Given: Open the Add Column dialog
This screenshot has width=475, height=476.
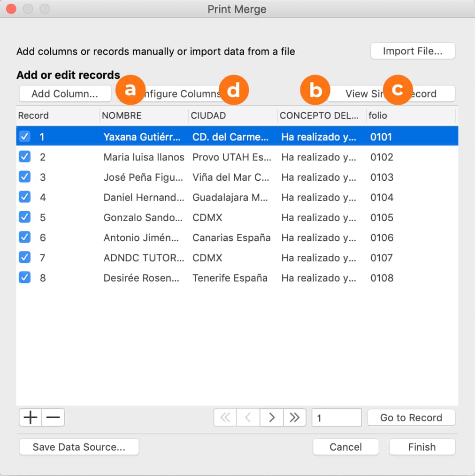Looking at the screenshot, I should pyautogui.click(x=65, y=93).
